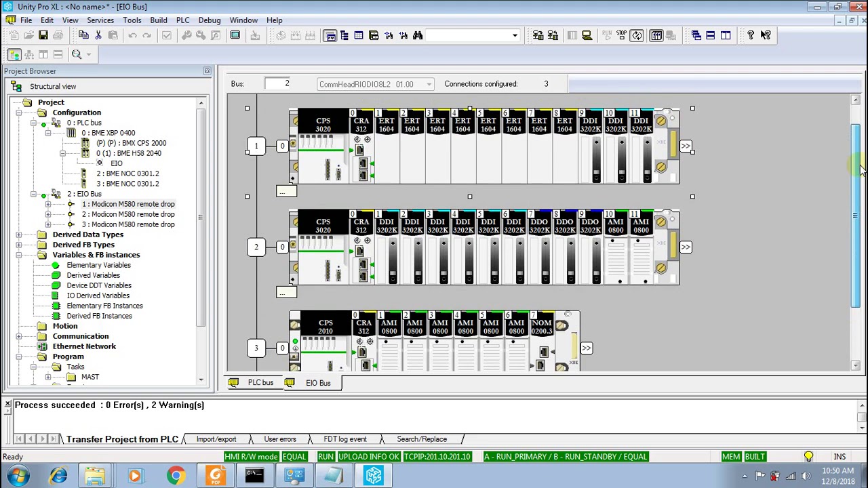Click the Windows Start button
The height and width of the screenshot is (488, 868).
click(x=18, y=476)
